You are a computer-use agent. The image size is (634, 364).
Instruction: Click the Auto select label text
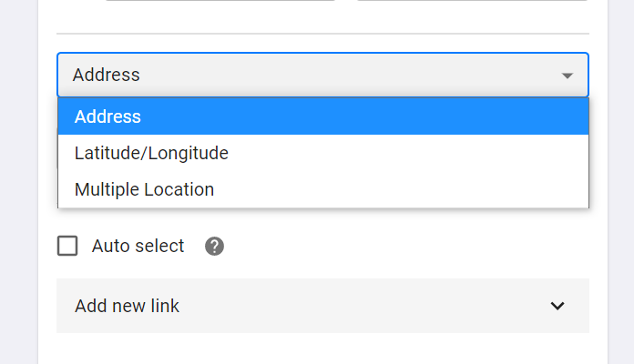point(138,246)
